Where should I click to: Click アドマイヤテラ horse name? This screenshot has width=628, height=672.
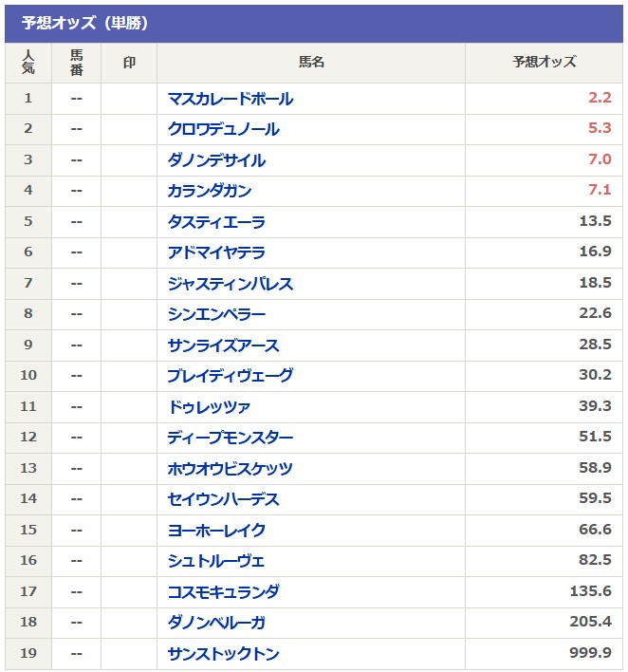[216, 252]
